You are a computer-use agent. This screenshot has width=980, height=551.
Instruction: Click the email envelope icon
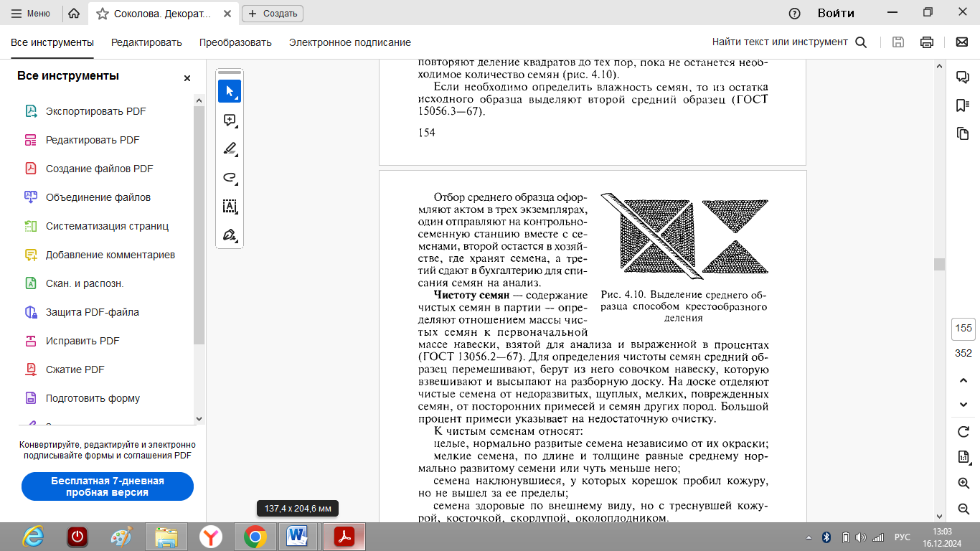[962, 42]
